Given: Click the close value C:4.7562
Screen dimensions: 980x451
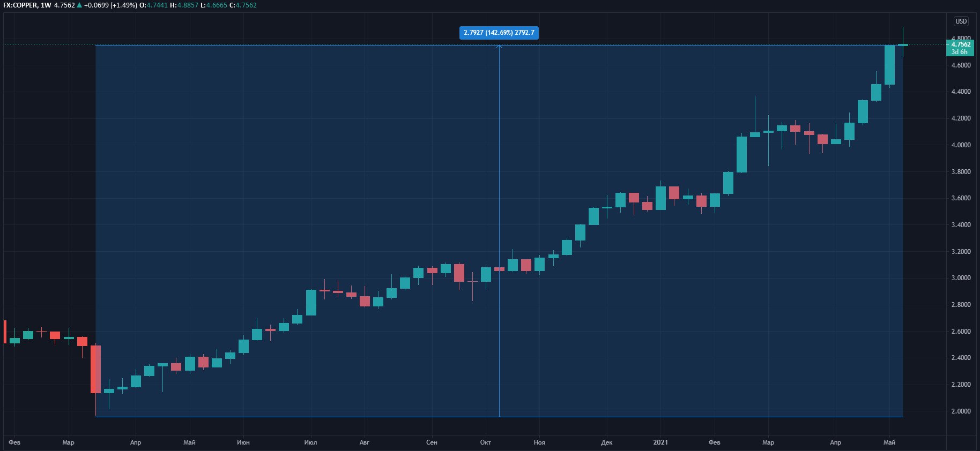Looking at the screenshot, I should pos(243,5).
